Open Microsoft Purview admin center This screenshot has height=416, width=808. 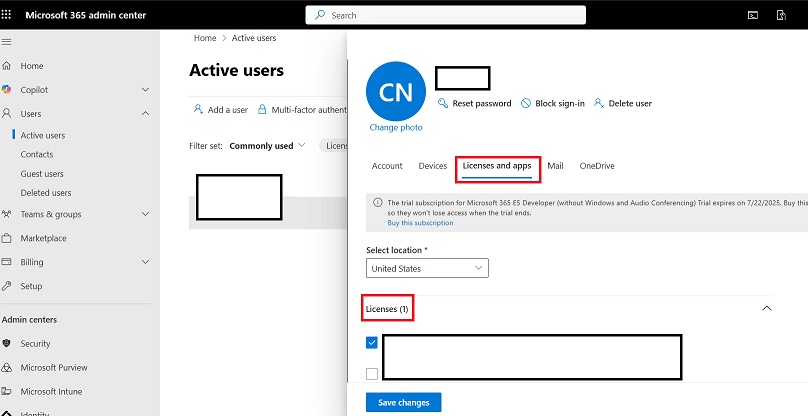tap(54, 368)
